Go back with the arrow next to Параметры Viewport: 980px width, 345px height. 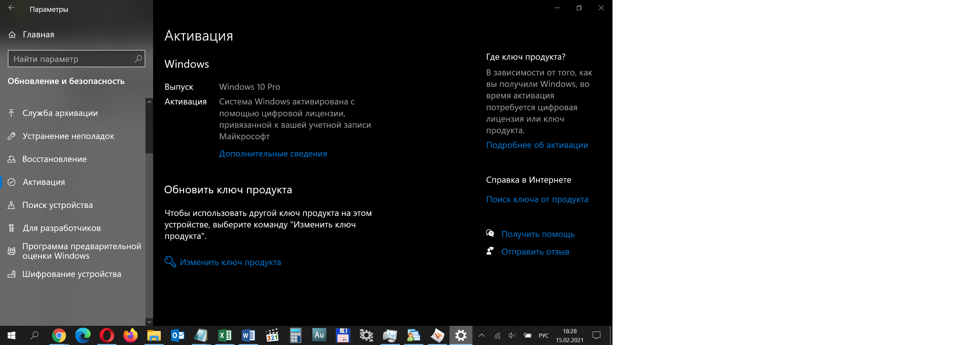pyautogui.click(x=11, y=8)
